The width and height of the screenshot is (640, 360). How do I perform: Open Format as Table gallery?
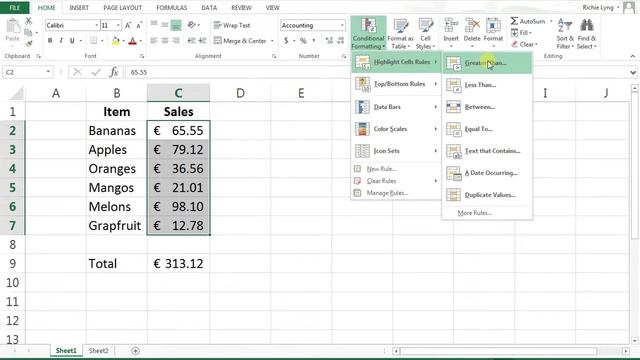pos(400,33)
